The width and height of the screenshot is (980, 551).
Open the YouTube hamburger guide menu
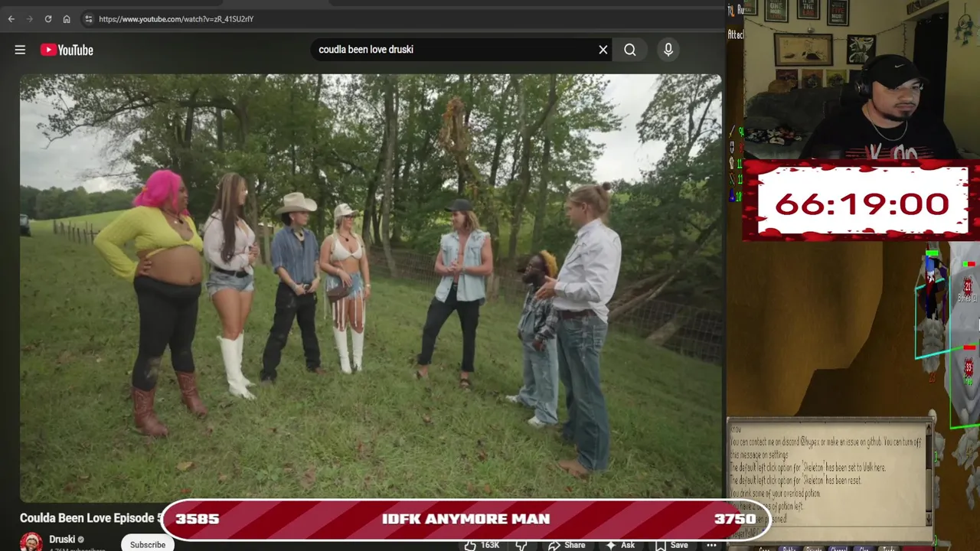(20, 50)
